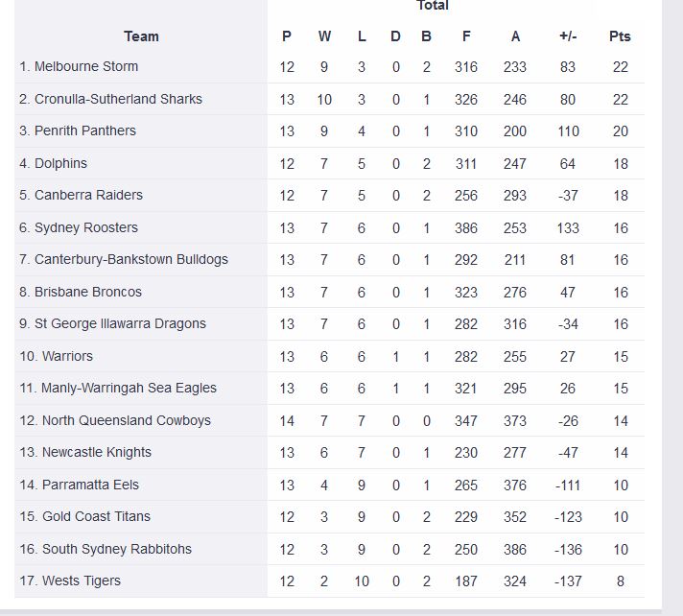
Task: Click the Pts column header
Action: (620, 36)
